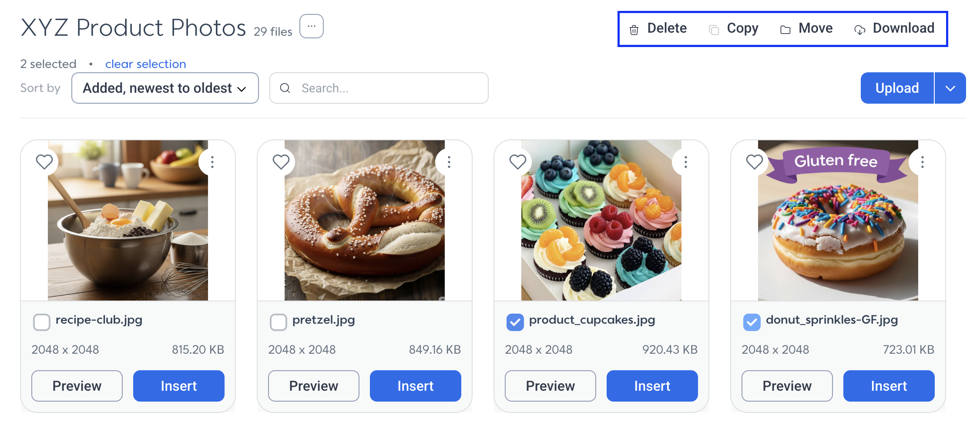Open three-dot menu on pretzel.jpg card

click(449, 162)
